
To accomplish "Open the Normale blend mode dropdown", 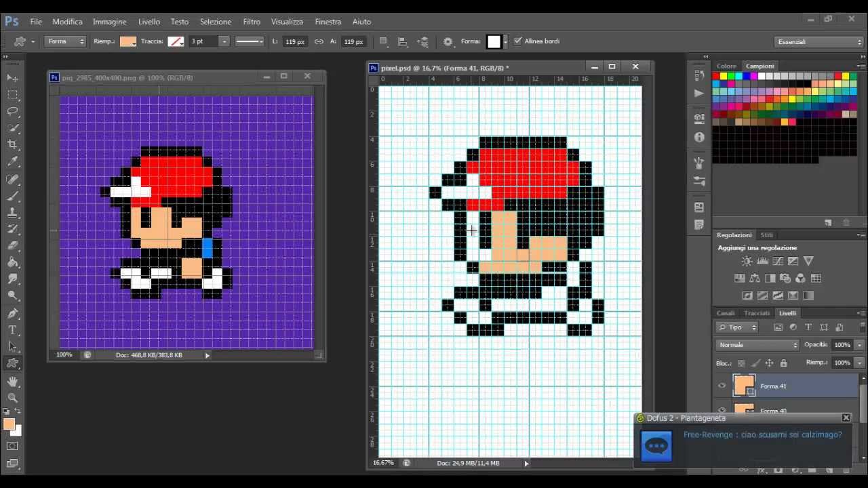I will point(757,345).
